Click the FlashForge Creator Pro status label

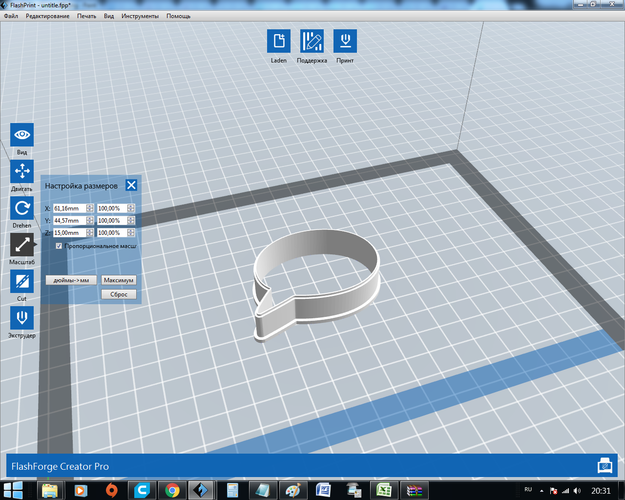60,466
